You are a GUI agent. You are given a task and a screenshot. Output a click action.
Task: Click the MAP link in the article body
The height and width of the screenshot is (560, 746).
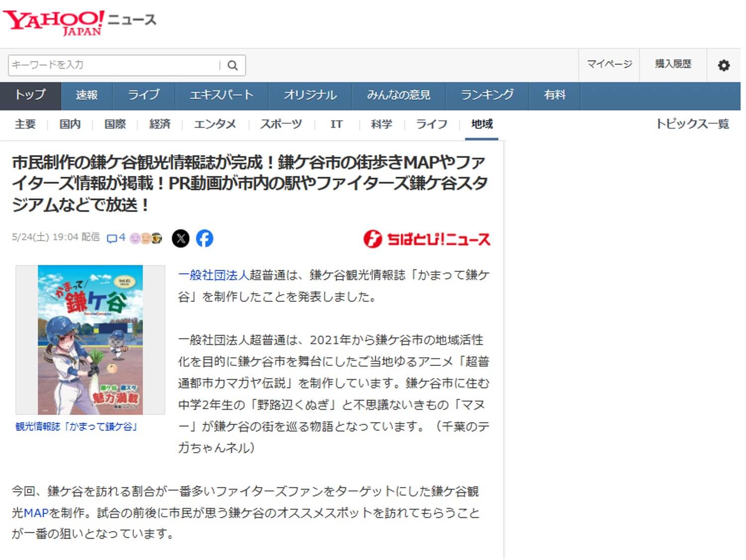(36, 513)
